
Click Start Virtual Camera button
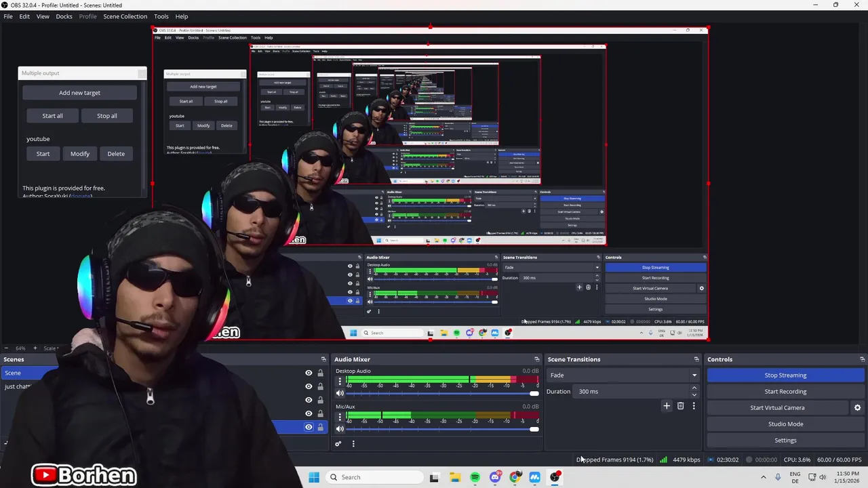pyautogui.click(x=777, y=408)
